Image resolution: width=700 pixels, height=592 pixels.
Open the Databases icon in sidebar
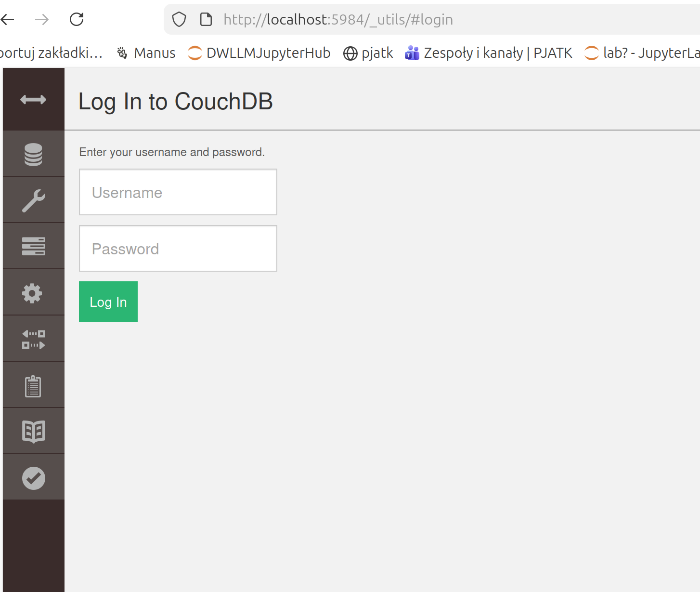pos(33,154)
